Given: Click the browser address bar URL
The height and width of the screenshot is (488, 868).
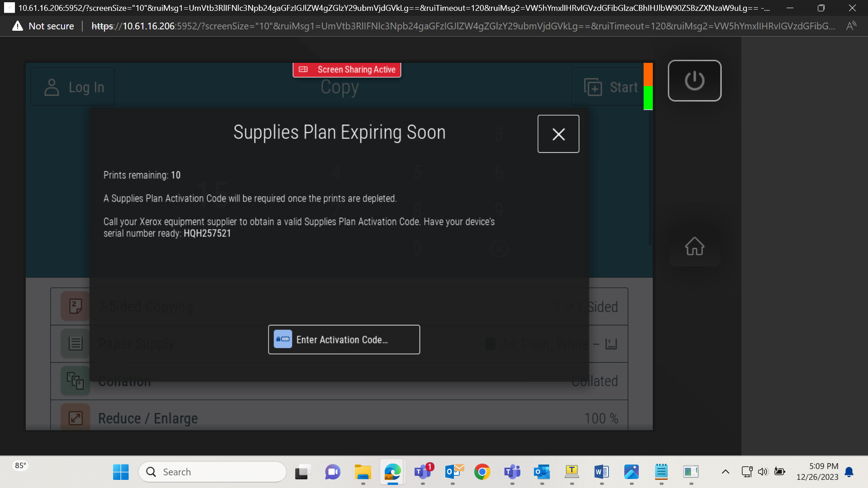Looking at the screenshot, I should tap(463, 26).
